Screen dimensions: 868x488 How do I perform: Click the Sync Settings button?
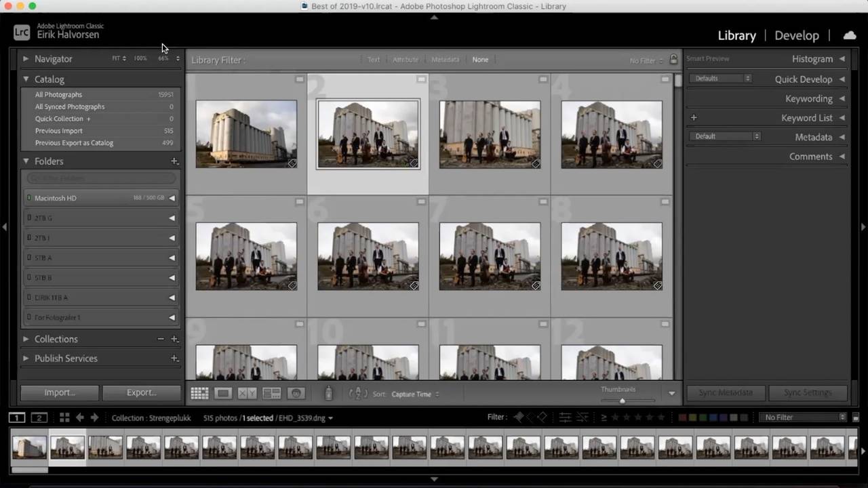(808, 392)
